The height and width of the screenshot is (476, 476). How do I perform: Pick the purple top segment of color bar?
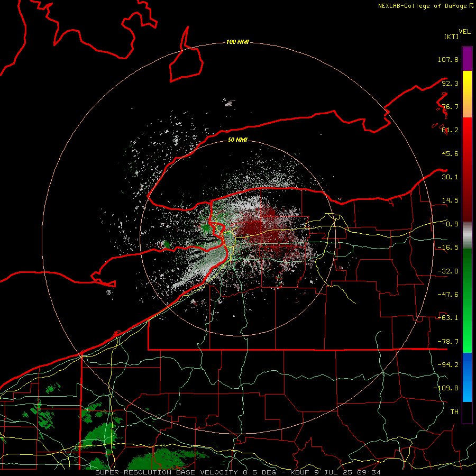click(467, 59)
